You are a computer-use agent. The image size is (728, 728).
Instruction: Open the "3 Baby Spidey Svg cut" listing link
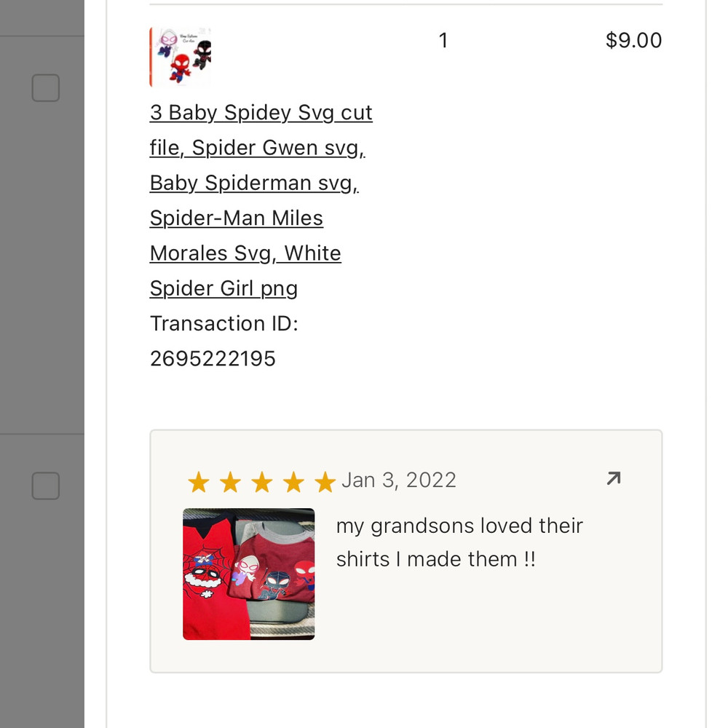(x=261, y=113)
